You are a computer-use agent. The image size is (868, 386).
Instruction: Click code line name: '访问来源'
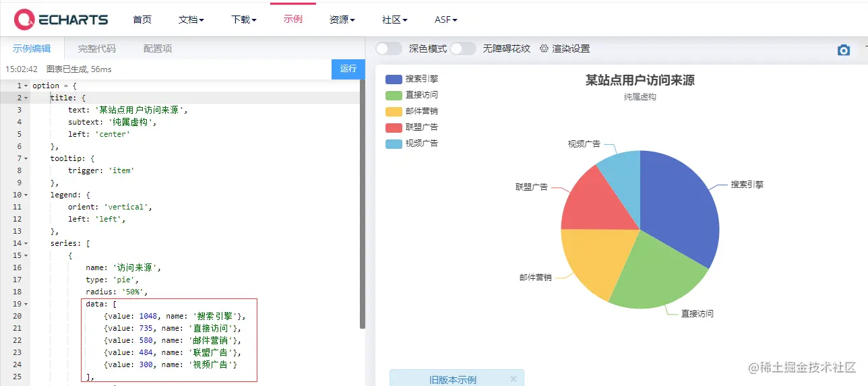coord(123,267)
